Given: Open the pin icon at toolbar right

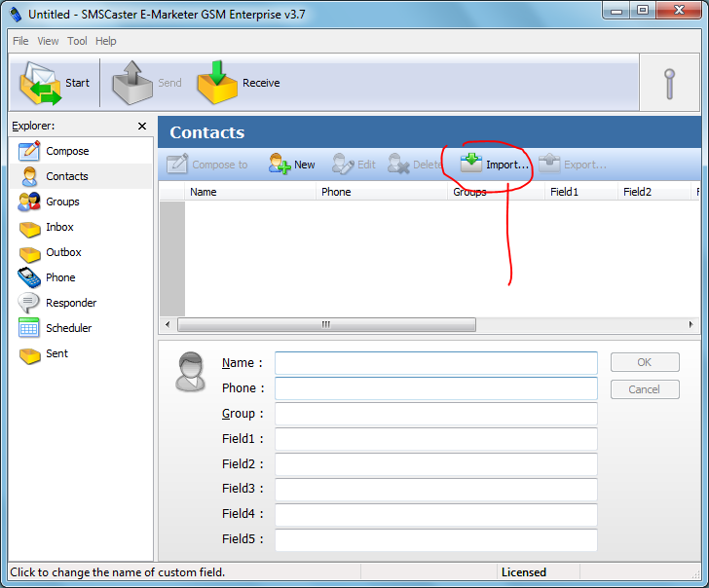Looking at the screenshot, I should coord(670,84).
